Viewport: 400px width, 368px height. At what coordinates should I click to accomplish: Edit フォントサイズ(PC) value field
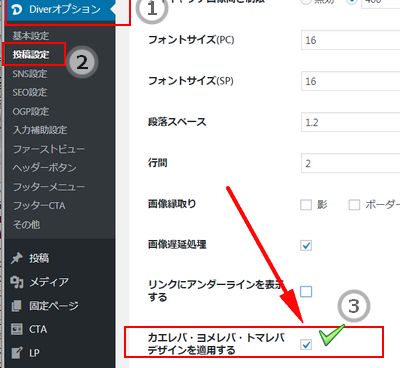(350, 40)
